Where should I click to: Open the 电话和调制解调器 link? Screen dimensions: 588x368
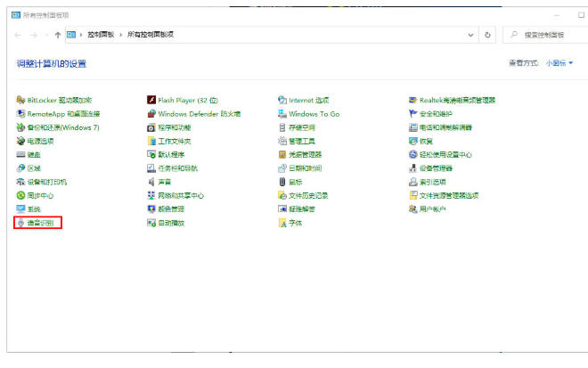click(x=445, y=127)
